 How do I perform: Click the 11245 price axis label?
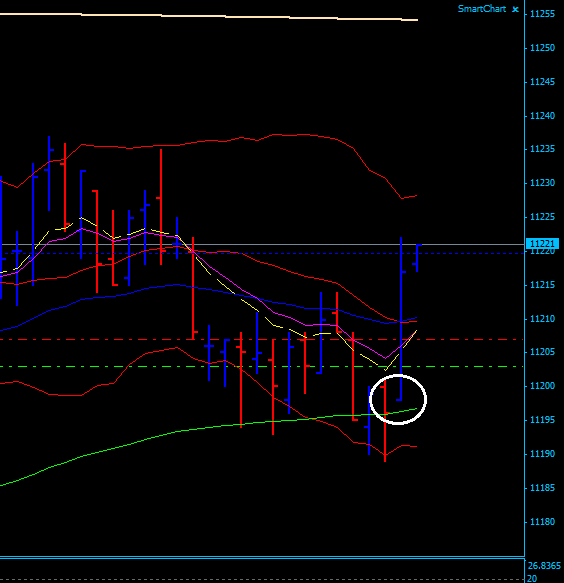pyautogui.click(x=542, y=82)
